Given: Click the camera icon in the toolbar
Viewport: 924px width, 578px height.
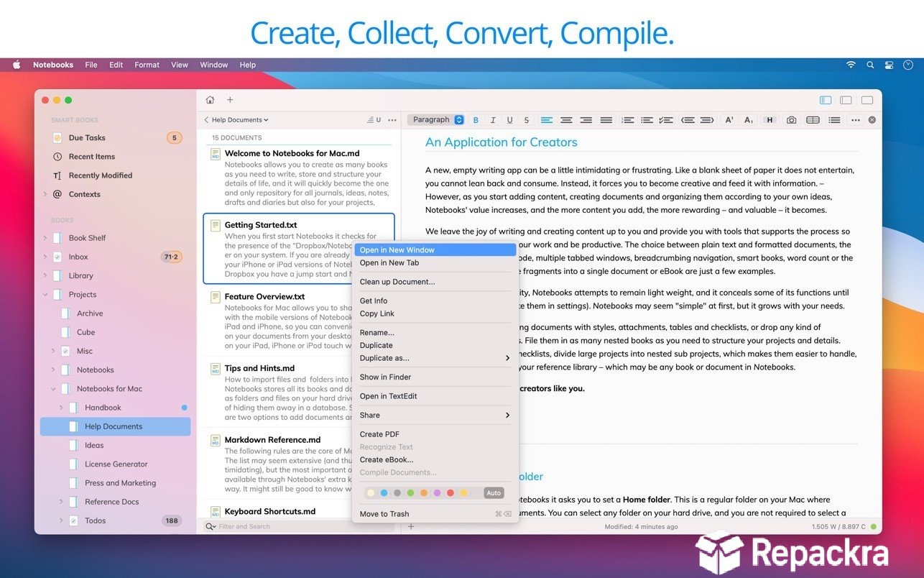Looking at the screenshot, I should tap(791, 120).
